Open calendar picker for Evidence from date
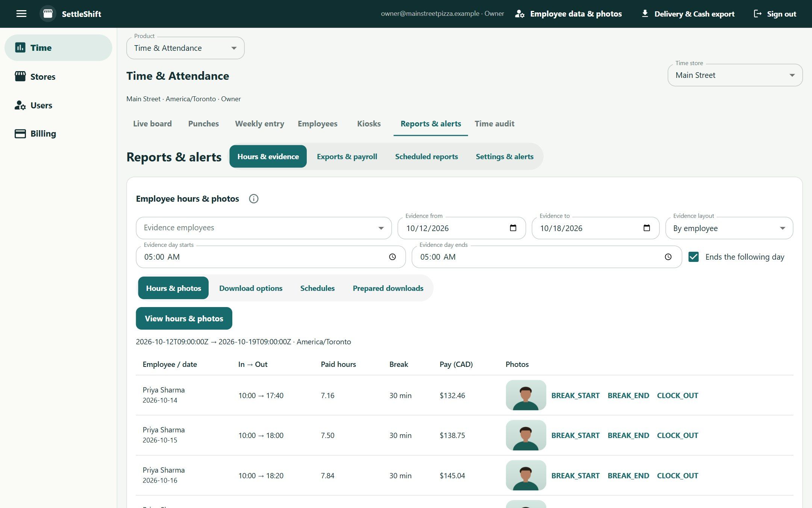The width and height of the screenshot is (812, 508). coord(513,228)
